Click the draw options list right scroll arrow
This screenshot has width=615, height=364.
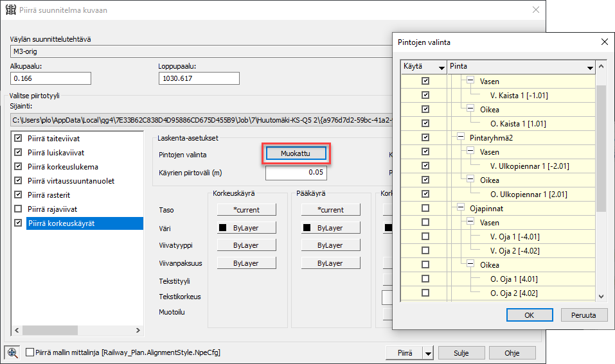pyautogui.click(x=138, y=331)
